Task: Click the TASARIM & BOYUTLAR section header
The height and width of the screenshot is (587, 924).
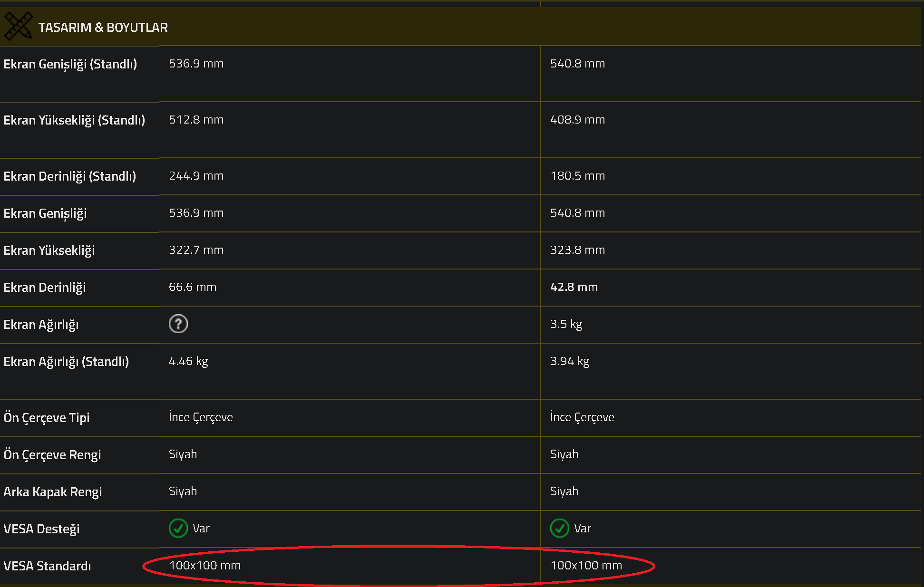Action: click(x=103, y=28)
